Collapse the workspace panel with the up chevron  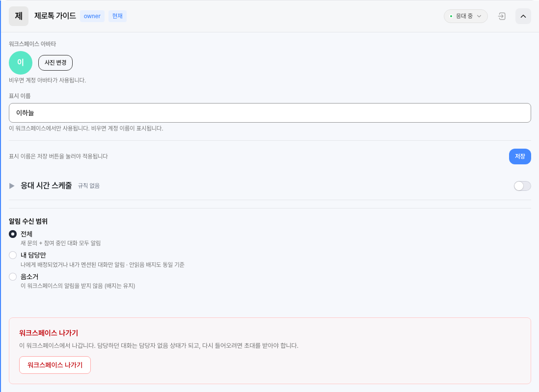(523, 16)
